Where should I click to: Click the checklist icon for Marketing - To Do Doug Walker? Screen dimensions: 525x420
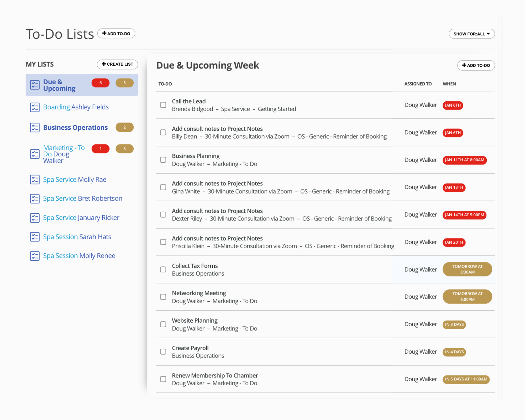(34, 154)
